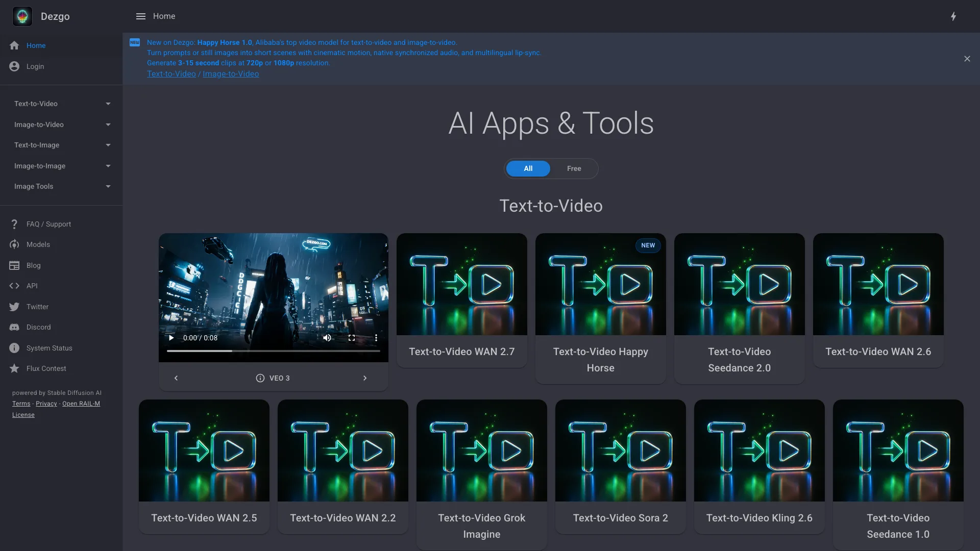Click the FAQ question mark icon

tap(14, 224)
